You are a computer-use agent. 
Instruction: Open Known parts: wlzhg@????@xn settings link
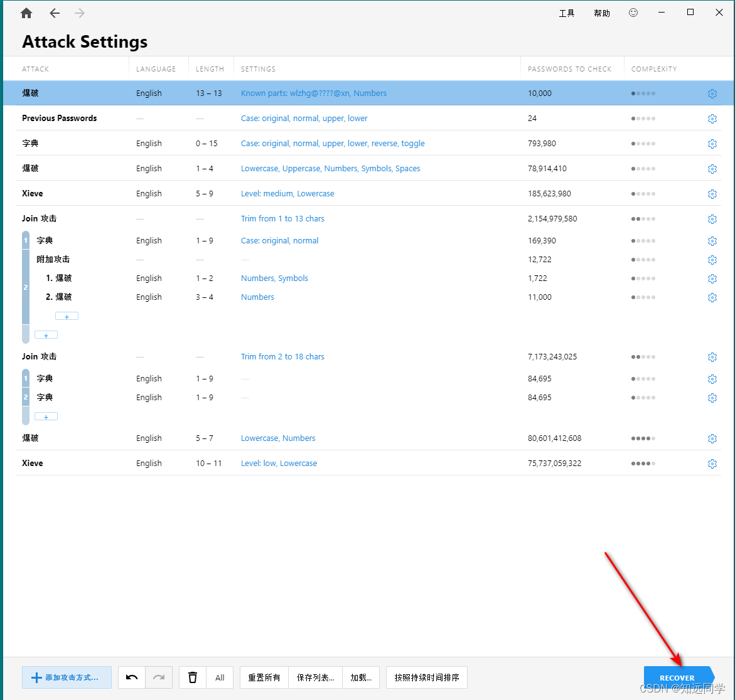point(314,93)
